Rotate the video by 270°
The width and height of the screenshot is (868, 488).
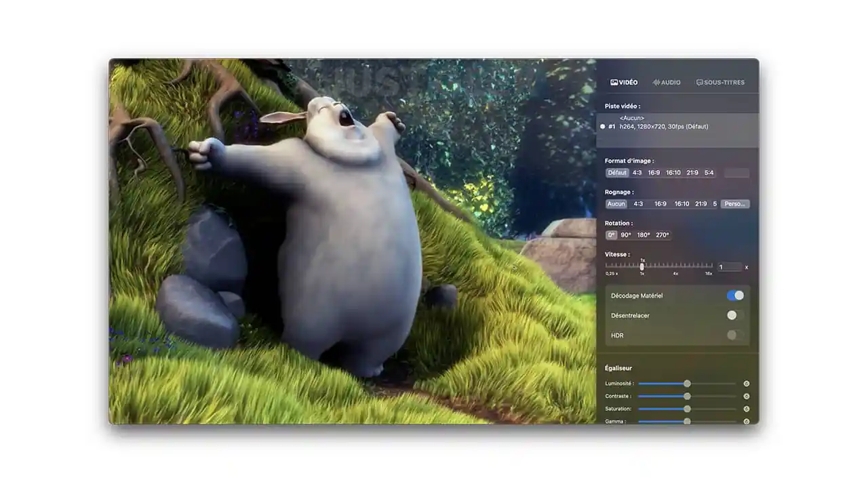tap(663, 235)
